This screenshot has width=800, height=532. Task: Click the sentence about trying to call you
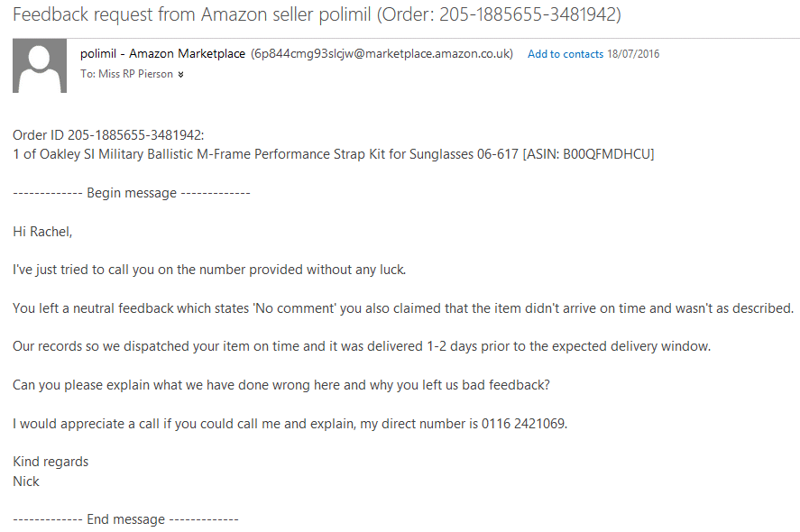coord(209,270)
